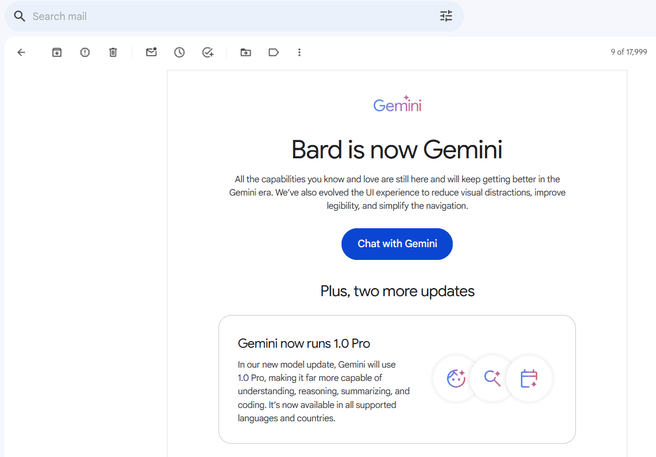Click the paragraph starting "All the capabilities"
This screenshot has height=457, width=656.
(x=397, y=193)
